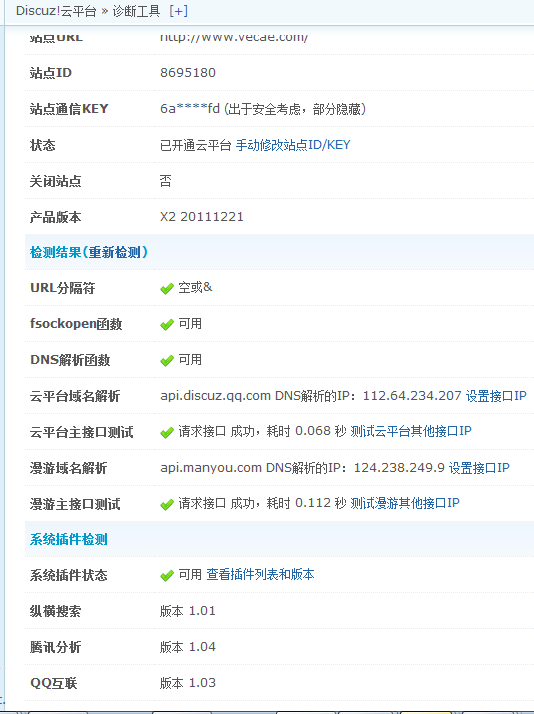Click the fsockopen函数 green check icon
Viewport: 534px width, 714px height.
[167, 324]
